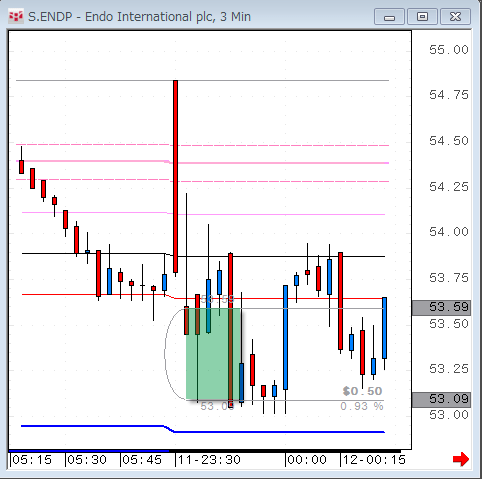Image resolution: width=482 pixels, height=479 pixels.
Task: Click the 0.93 % measurement label
Action: (x=362, y=406)
